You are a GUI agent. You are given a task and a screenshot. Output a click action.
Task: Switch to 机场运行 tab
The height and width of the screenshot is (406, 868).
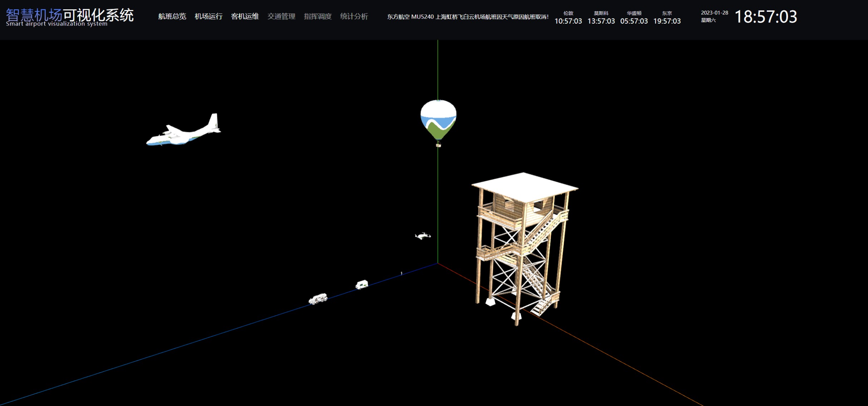208,16
